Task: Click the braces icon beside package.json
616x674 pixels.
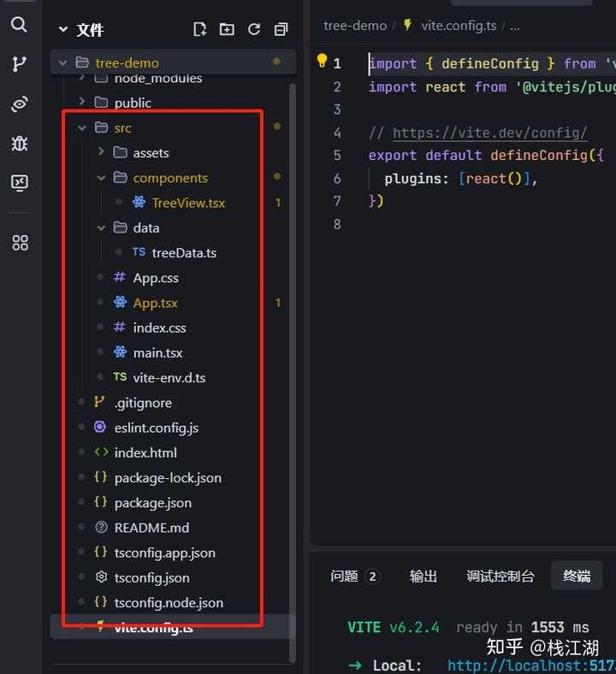Action: tap(101, 501)
